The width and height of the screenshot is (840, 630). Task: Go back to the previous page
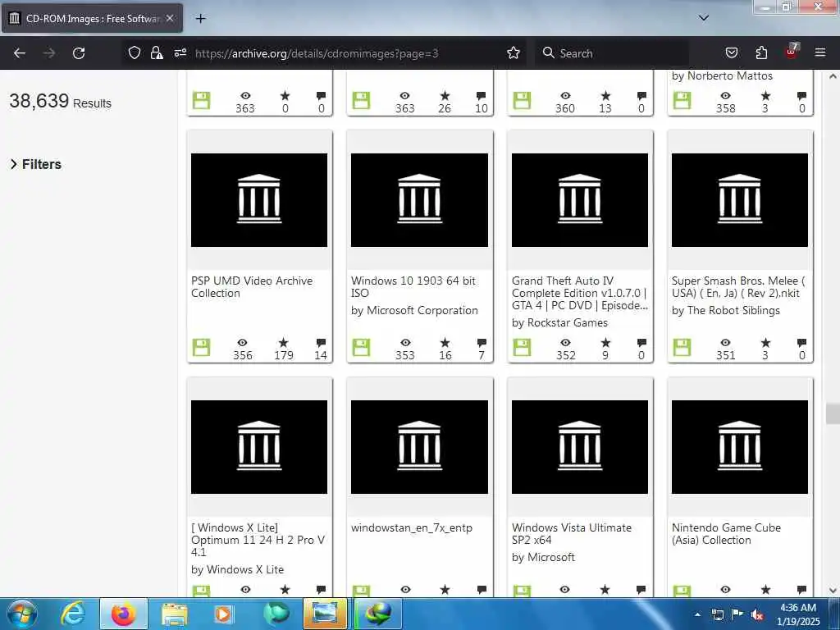pyautogui.click(x=20, y=53)
